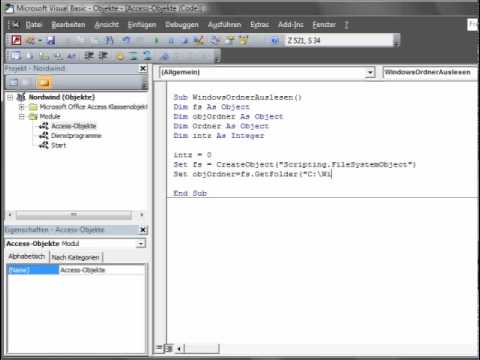This screenshot has height=360, width=480.
Task: Click the control icon left of Datei
Action: 14,25
